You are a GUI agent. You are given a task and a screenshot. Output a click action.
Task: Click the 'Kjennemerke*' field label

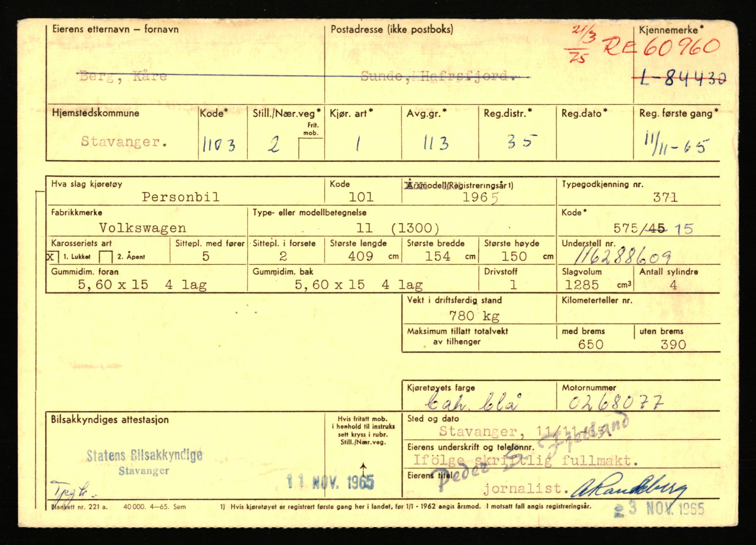671,30
